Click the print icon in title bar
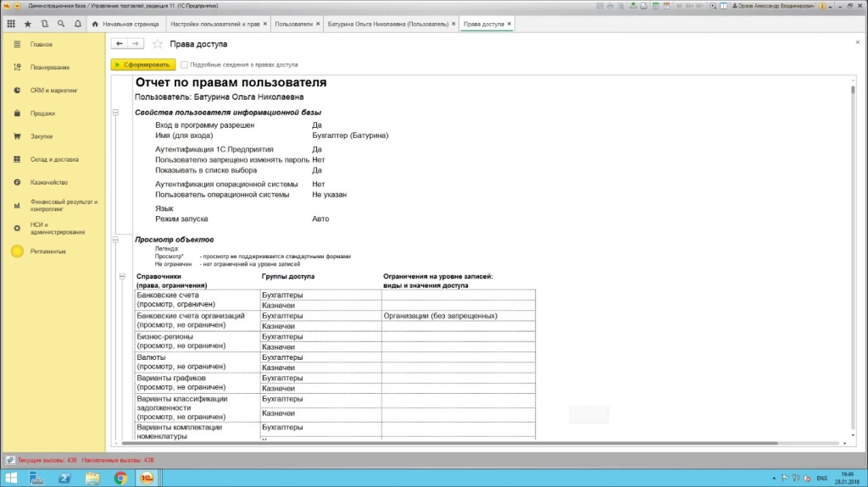The height and width of the screenshot is (487, 868). click(610, 6)
